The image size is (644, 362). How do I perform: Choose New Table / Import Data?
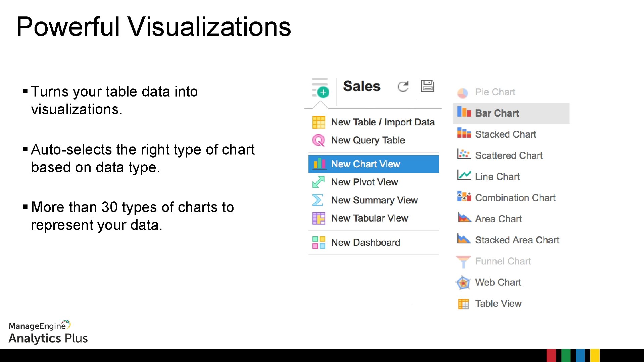point(383,122)
